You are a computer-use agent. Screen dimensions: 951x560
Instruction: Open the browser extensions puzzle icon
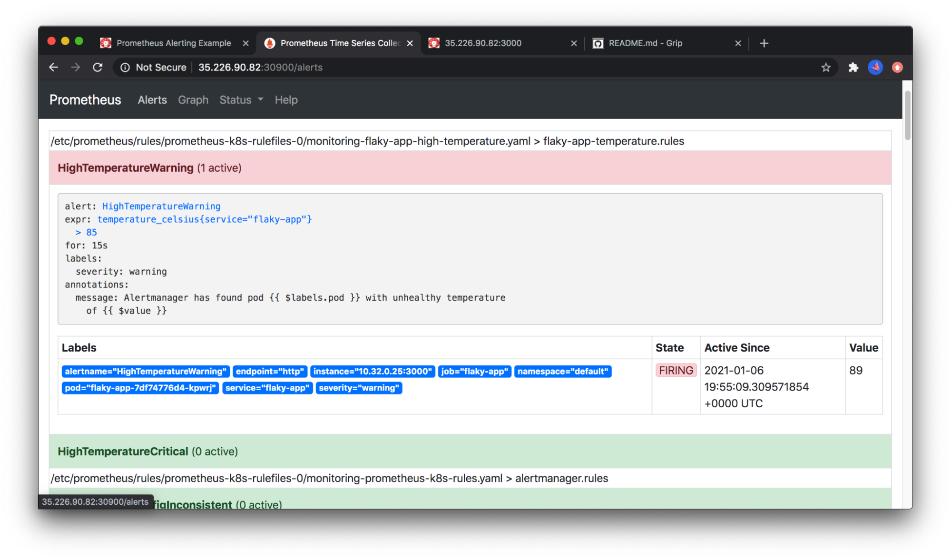tap(853, 67)
